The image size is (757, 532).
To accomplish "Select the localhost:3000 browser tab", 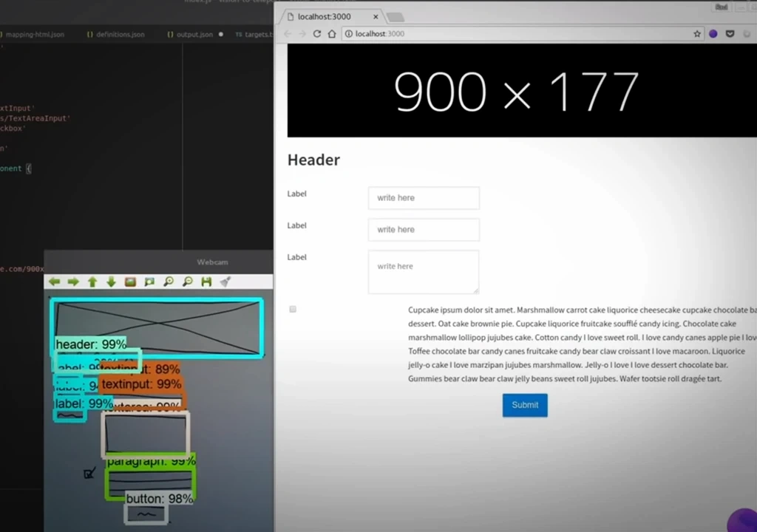I will pos(330,17).
